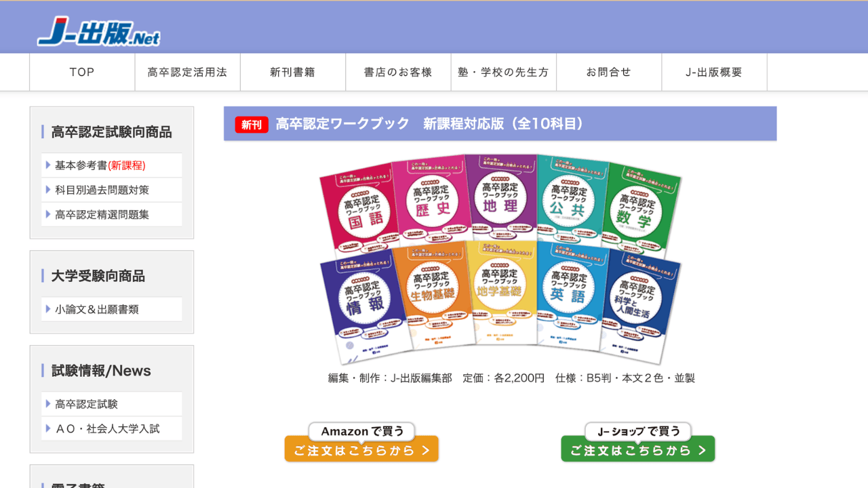
Task: Open ＡＯ・社会人大学入試 sidebar link
Action: coord(112,428)
